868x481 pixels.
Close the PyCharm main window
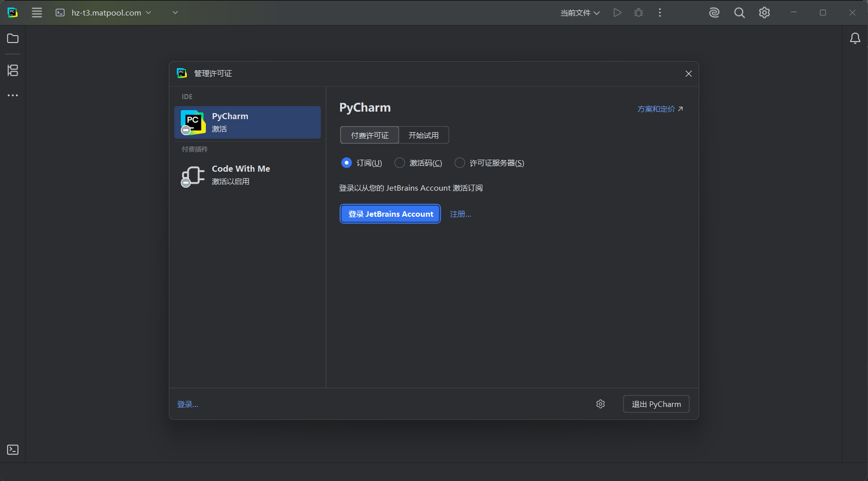click(x=852, y=13)
